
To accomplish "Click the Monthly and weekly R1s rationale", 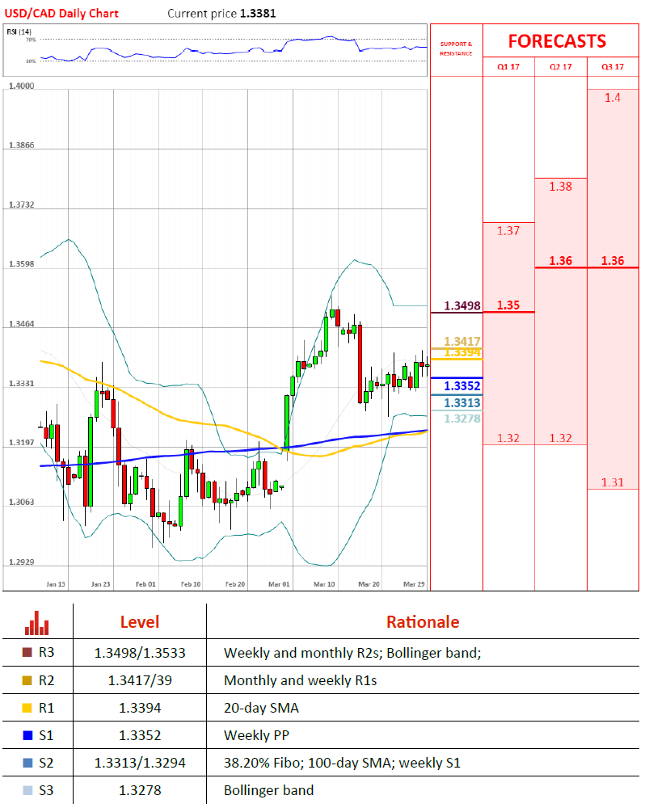I will pyautogui.click(x=301, y=680).
